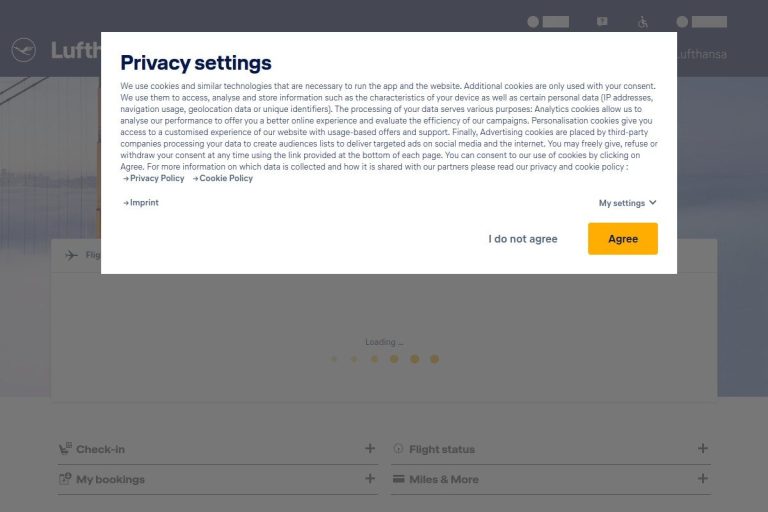Click the Flight status clock icon
Image resolution: width=768 pixels, height=512 pixels.
[x=398, y=448]
